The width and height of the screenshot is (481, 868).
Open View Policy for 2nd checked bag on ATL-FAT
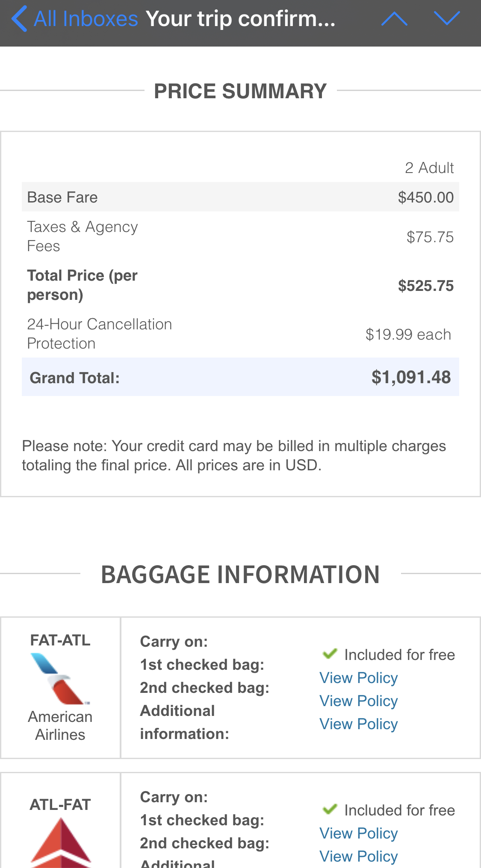(358, 856)
